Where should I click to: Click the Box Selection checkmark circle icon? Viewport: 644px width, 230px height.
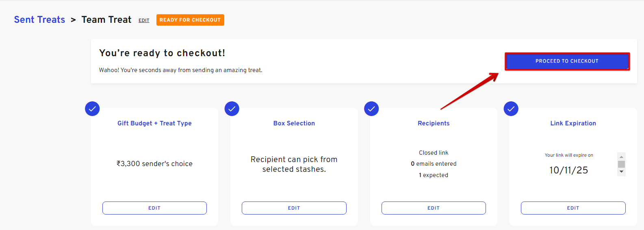click(232, 109)
